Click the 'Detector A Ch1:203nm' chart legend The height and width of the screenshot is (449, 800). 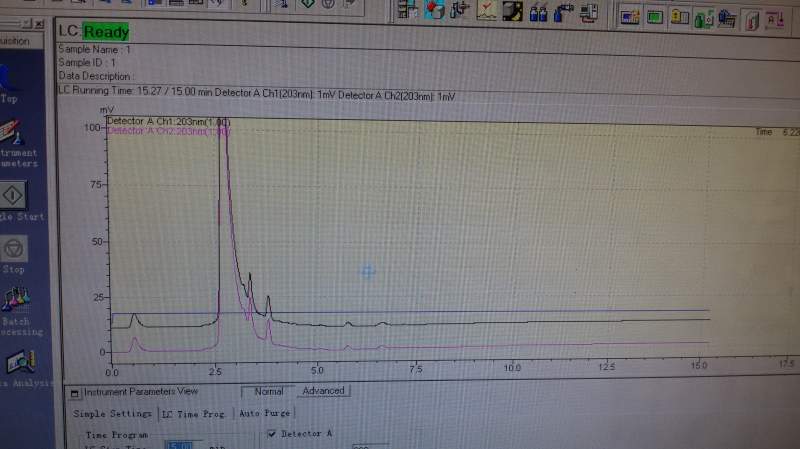point(168,121)
